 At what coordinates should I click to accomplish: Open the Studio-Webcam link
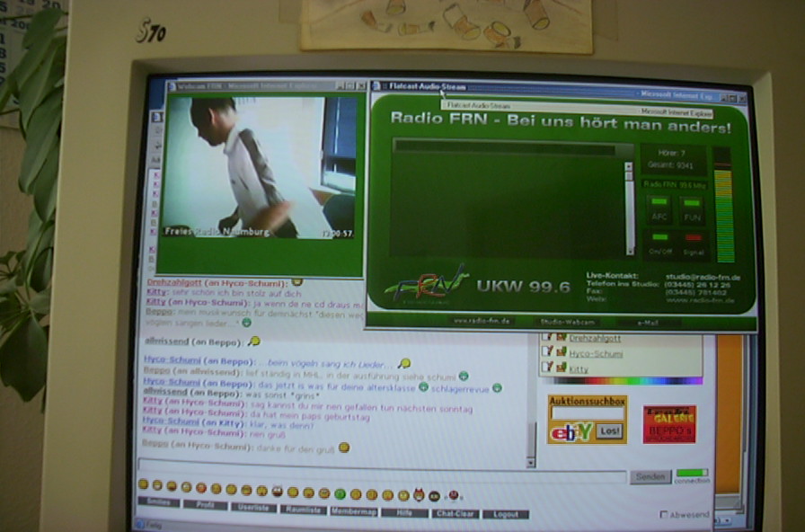pos(562,321)
